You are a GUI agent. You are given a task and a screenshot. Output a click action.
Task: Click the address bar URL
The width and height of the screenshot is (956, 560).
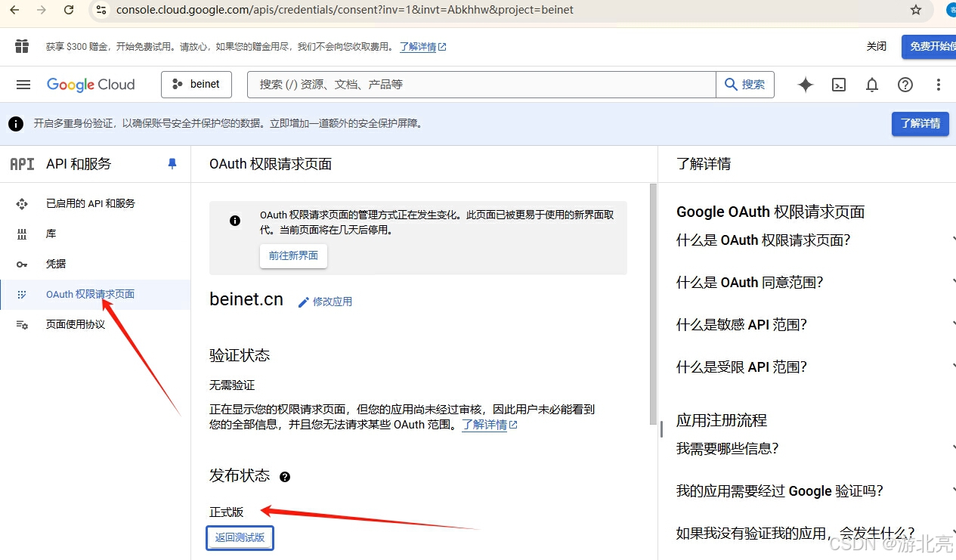345,10
